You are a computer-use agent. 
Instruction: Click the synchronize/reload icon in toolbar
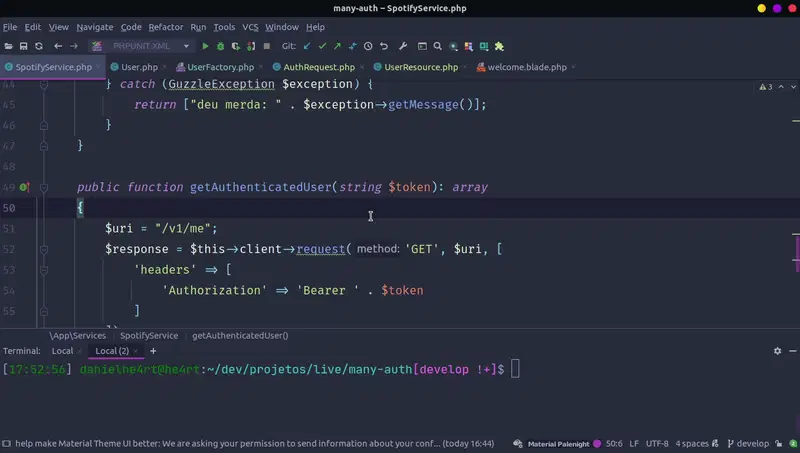(39, 46)
